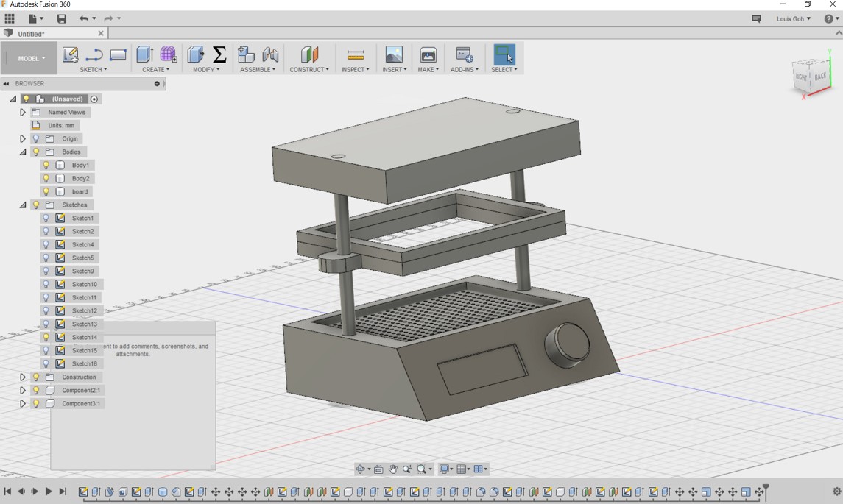Screen dimensions: 843x504
Task: Select the Extrude tool in Create
Action: (x=144, y=54)
